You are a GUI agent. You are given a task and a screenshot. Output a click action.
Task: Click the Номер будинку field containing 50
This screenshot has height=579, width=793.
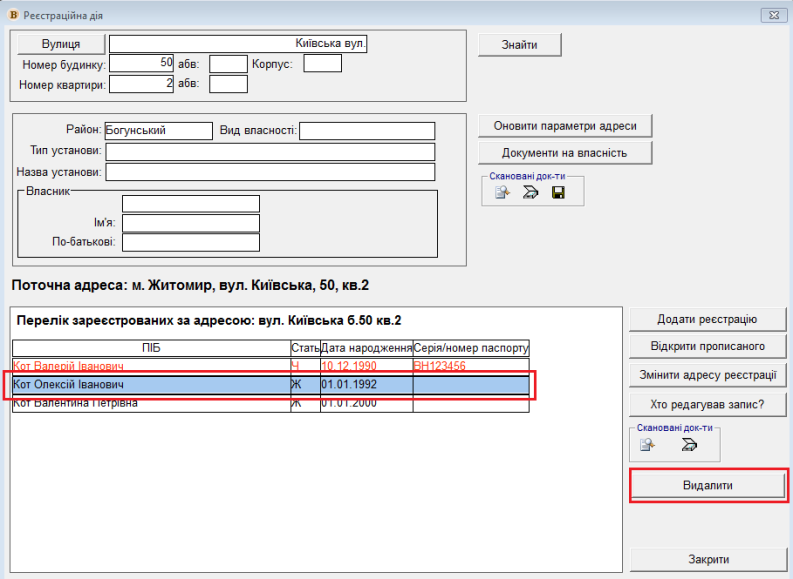click(141, 63)
